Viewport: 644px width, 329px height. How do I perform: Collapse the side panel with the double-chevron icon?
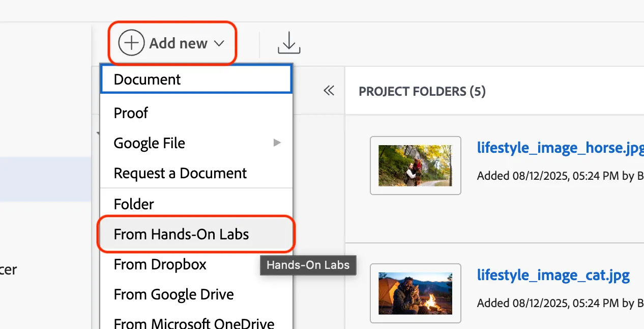click(x=329, y=91)
